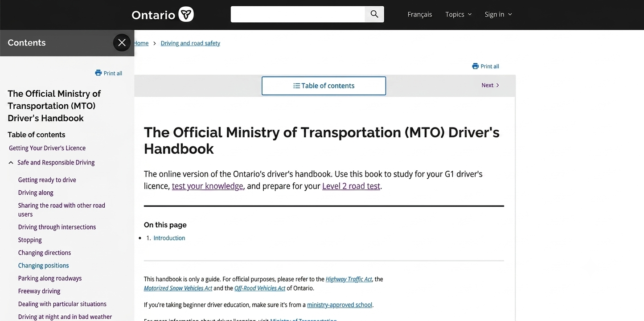Screen dimensions: 644x321
Task: Click the printer icon in Contents sidebar
Action: (98, 73)
